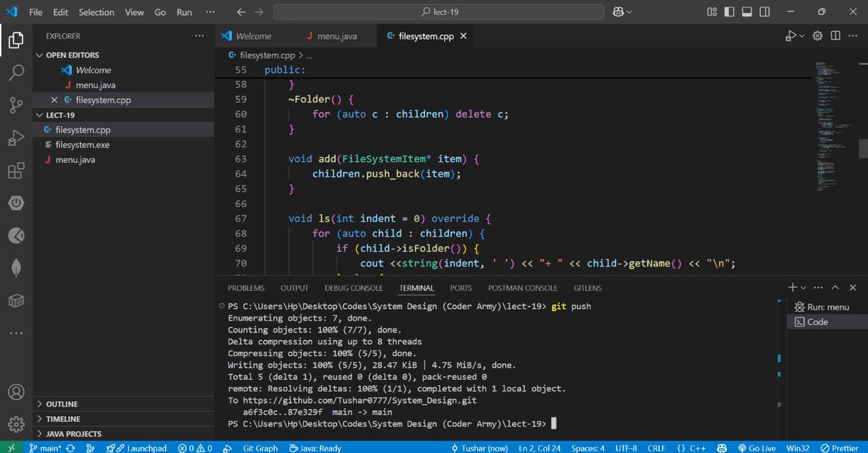Open the Manage gear in activity bar
Viewport: 868px width, 453px height.
pyautogui.click(x=16, y=424)
